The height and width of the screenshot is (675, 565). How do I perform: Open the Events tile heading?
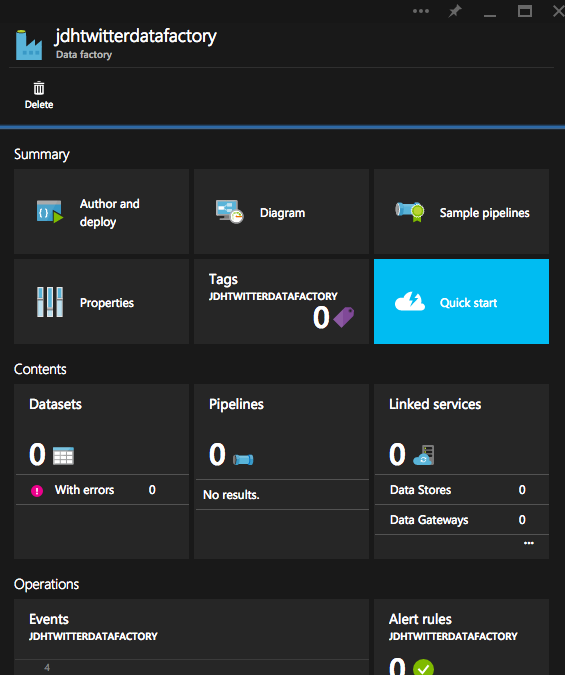[x=49, y=619]
